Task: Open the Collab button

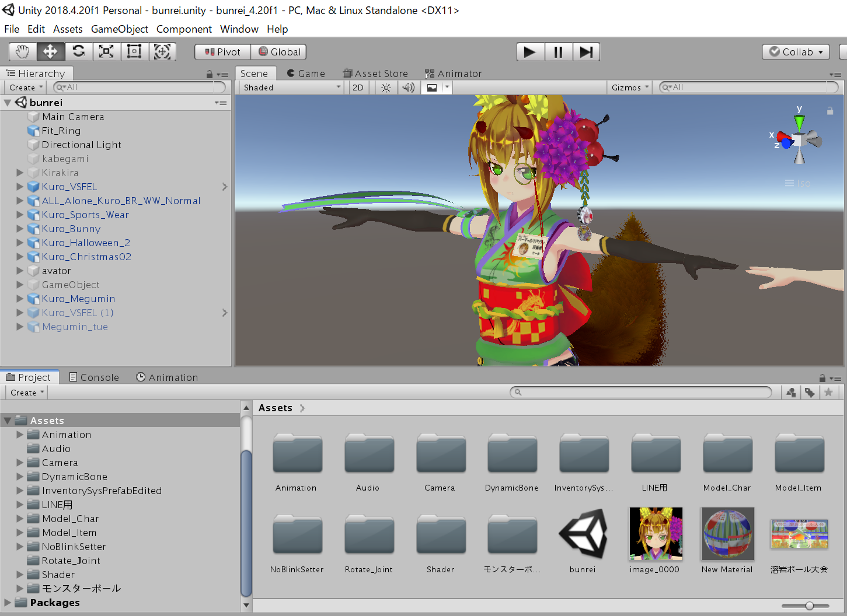Action: (x=796, y=52)
